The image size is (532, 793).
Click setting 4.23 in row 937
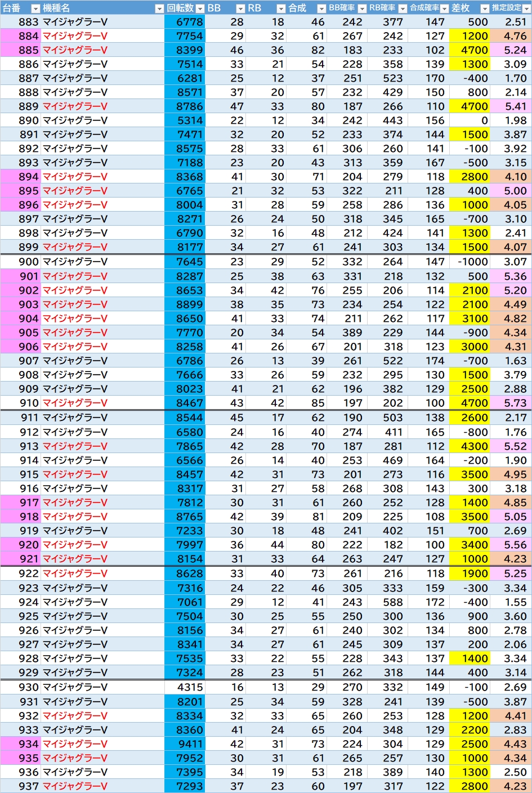(511, 786)
